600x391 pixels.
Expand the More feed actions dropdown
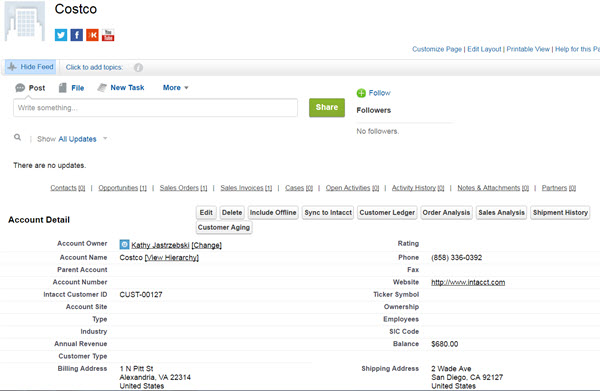pos(176,88)
